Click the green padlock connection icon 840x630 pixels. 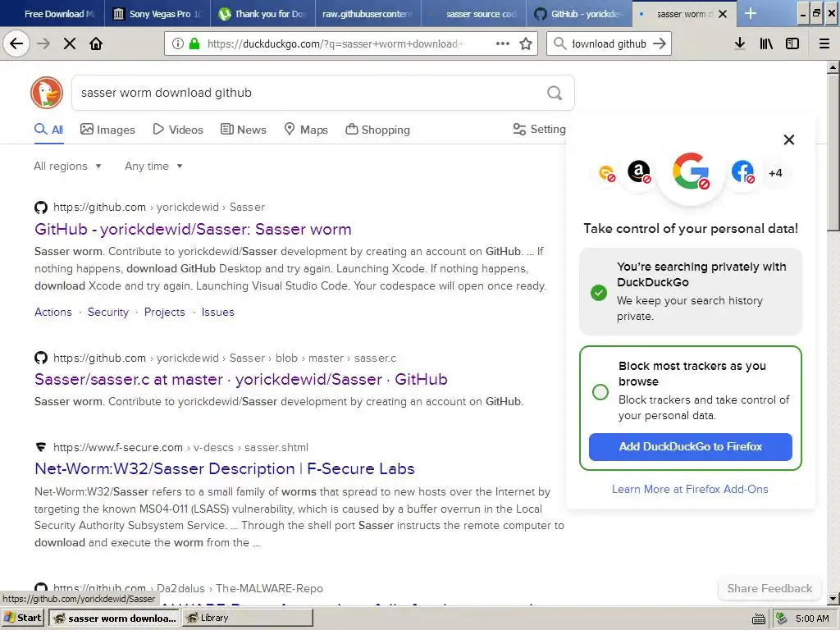(x=194, y=43)
